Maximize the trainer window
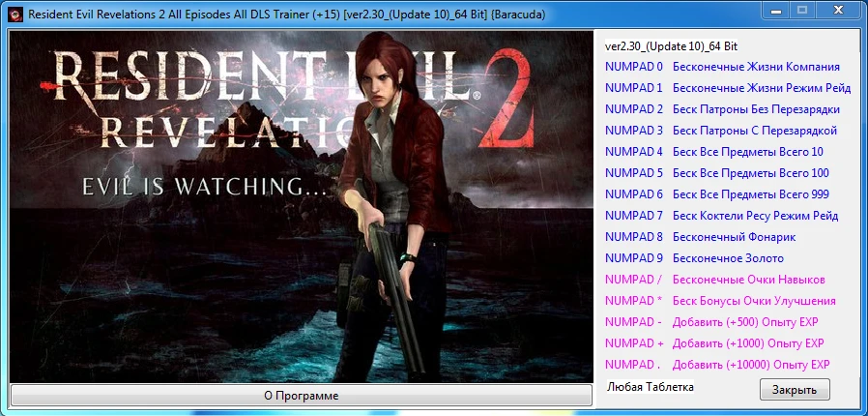This screenshot has height=416, width=868. [801, 11]
